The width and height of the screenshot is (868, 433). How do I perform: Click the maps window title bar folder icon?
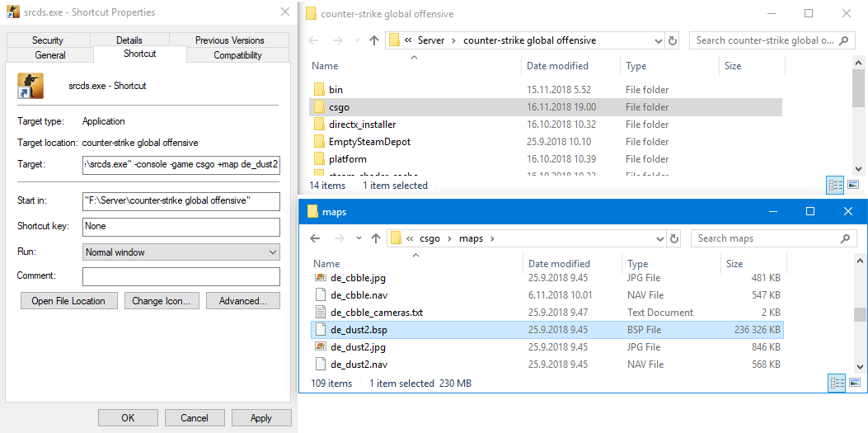[312, 211]
